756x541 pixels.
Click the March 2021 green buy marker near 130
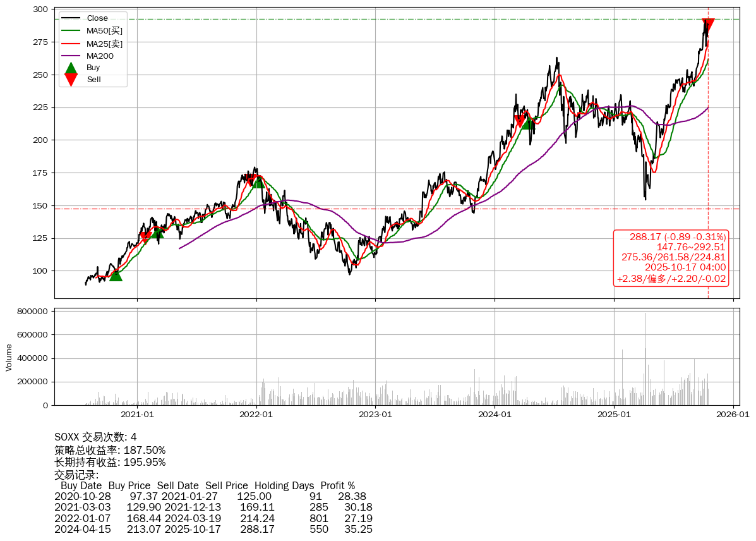pos(157,232)
